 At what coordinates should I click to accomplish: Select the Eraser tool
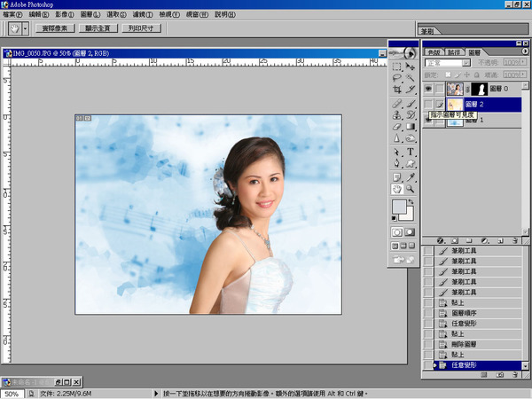click(x=397, y=127)
